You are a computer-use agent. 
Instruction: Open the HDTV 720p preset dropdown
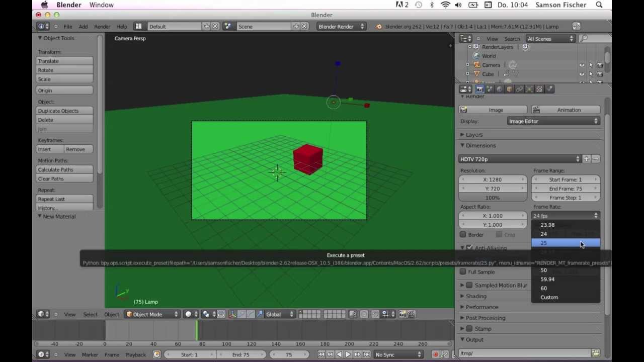click(520, 159)
